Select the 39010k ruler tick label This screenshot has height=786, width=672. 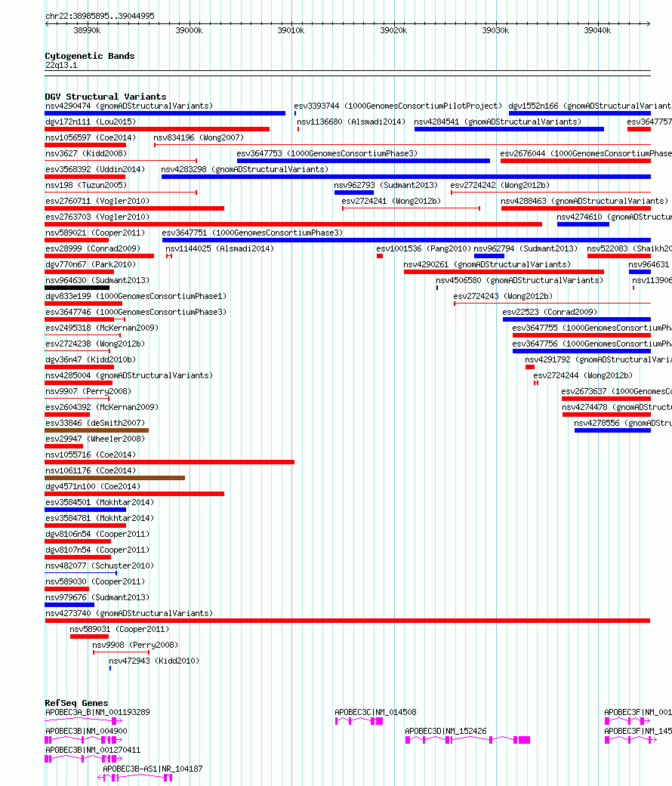(x=291, y=30)
